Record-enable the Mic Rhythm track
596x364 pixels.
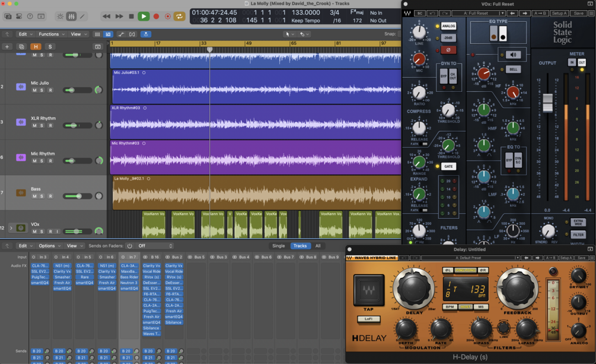pyautogui.click(x=50, y=161)
